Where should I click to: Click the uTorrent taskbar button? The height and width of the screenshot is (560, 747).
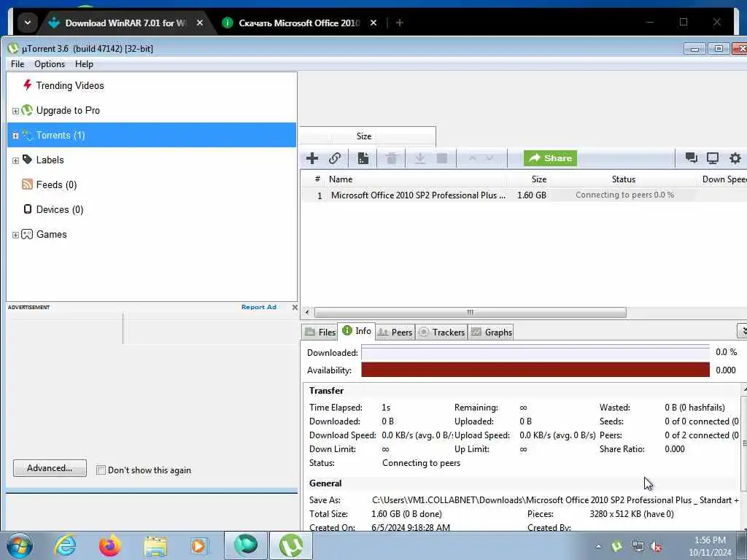291,545
